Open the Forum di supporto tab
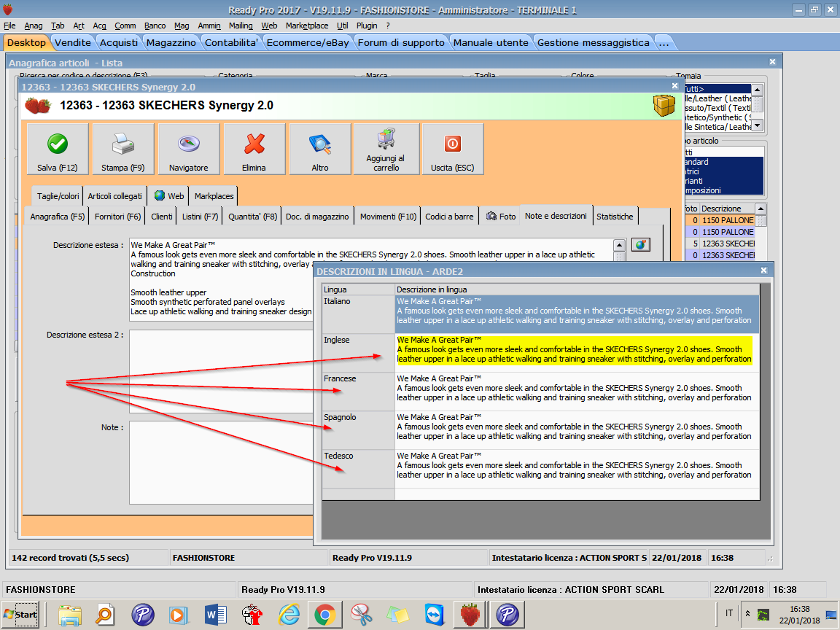This screenshot has height=630, width=840. coord(401,43)
